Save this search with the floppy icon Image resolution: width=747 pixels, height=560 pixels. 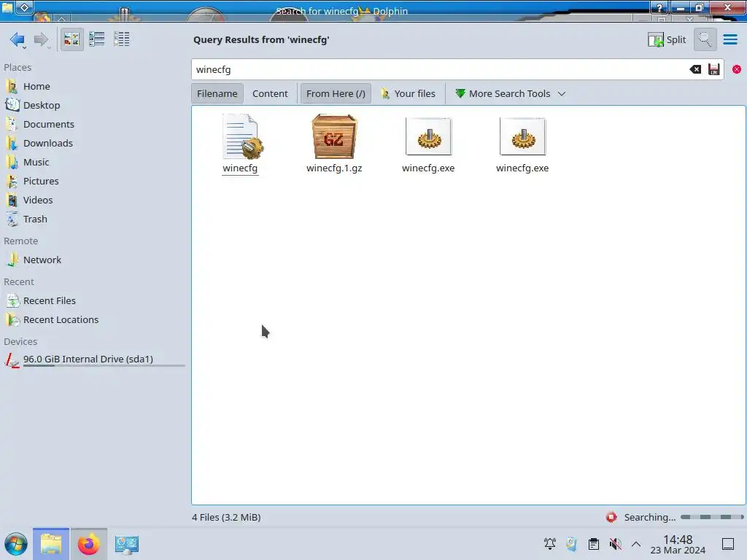pos(713,69)
